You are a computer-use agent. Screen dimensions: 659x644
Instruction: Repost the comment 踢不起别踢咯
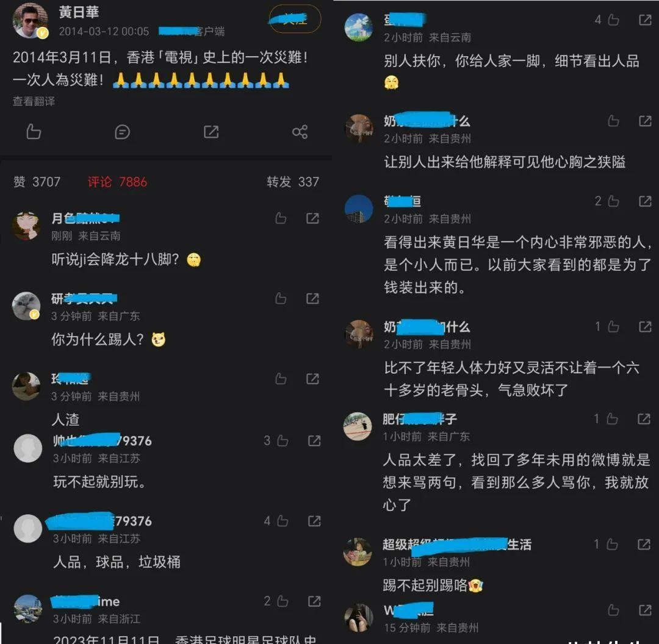(644, 545)
